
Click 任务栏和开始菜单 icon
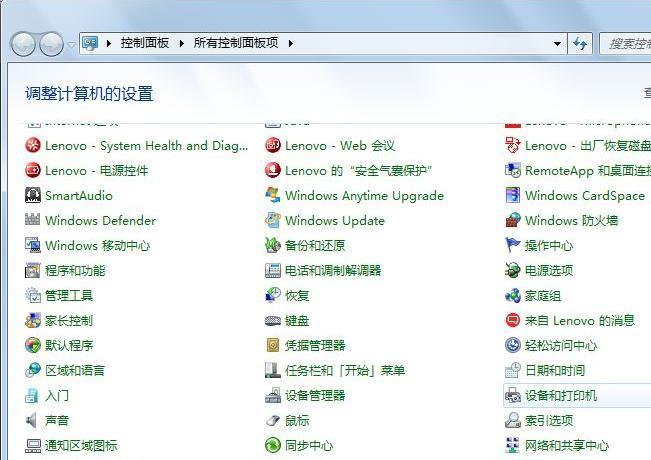tap(273, 370)
